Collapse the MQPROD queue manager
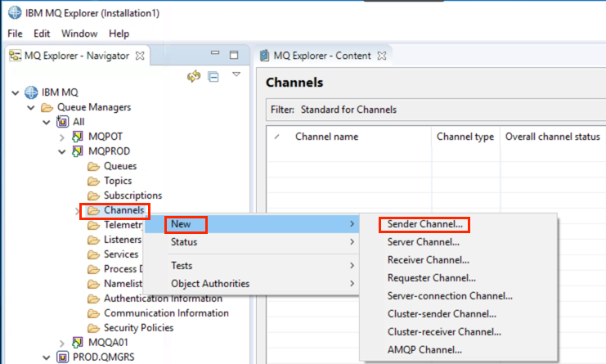Viewport: 606px width, 364px height. (x=62, y=151)
